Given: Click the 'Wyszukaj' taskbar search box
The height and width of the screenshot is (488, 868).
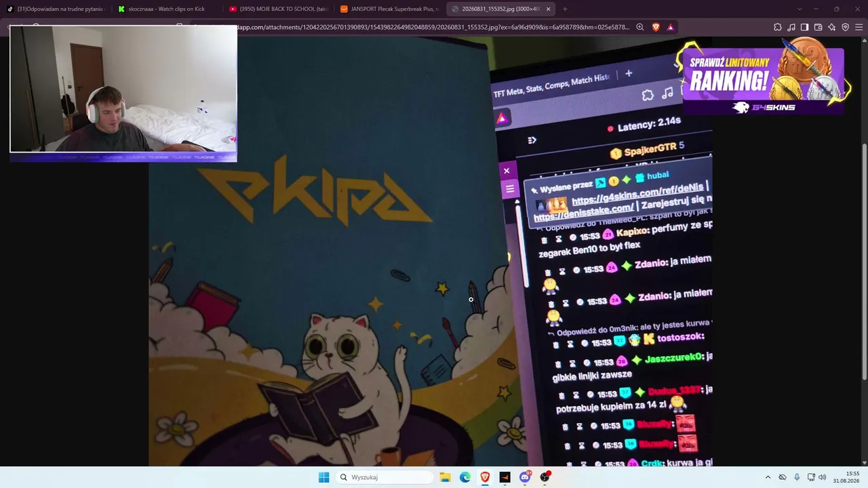Looking at the screenshot, I should coord(384,477).
